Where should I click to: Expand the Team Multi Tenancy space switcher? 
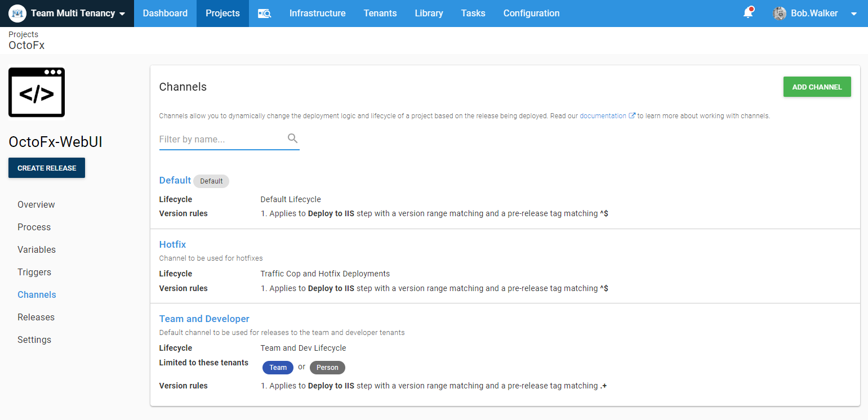tap(122, 14)
